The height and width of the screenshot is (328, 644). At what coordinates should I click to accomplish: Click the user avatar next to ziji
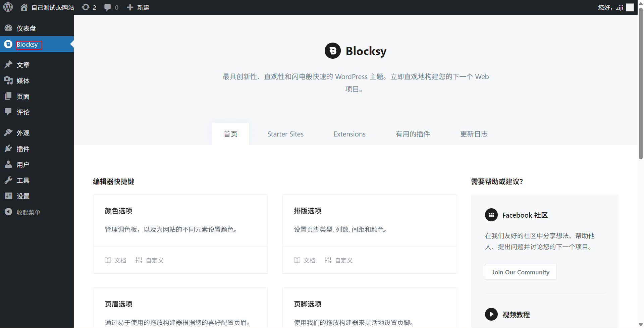coord(630,7)
